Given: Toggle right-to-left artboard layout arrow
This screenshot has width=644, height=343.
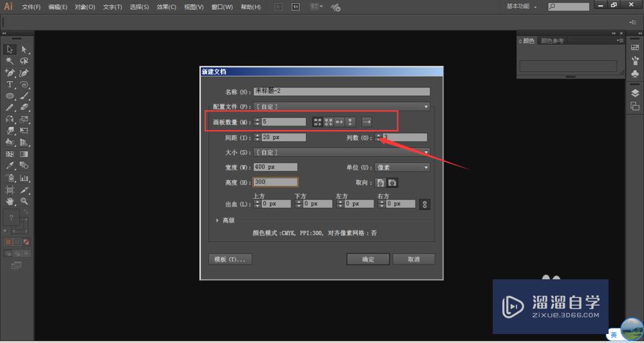Looking at the screenshot, I should coord(367,122).
